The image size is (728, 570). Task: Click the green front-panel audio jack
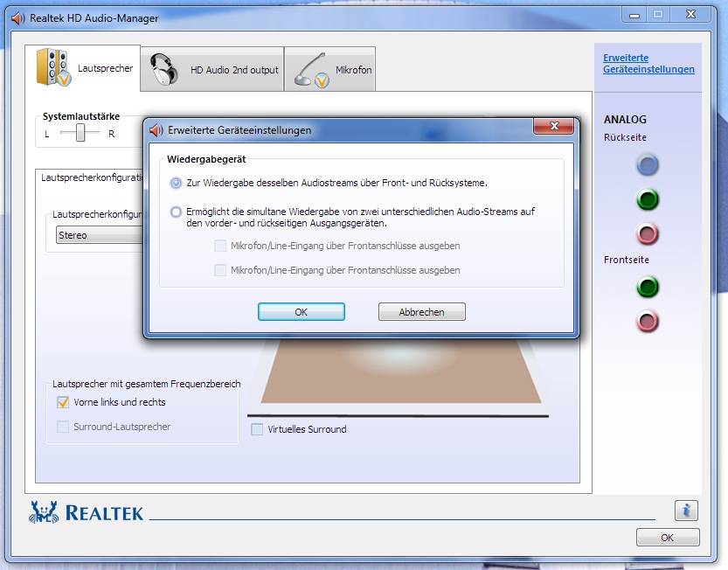648,287
